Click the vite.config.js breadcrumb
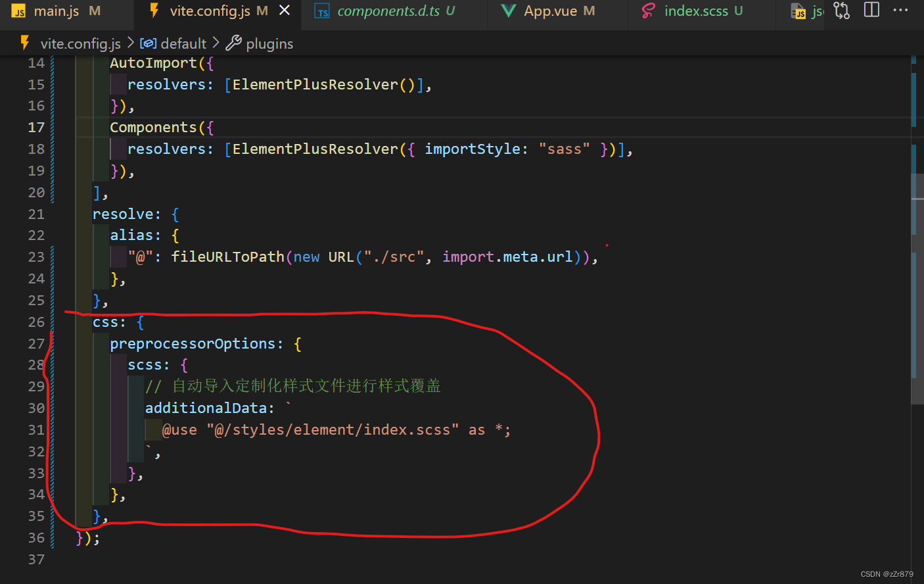924x584 pixels. point(80,43)
